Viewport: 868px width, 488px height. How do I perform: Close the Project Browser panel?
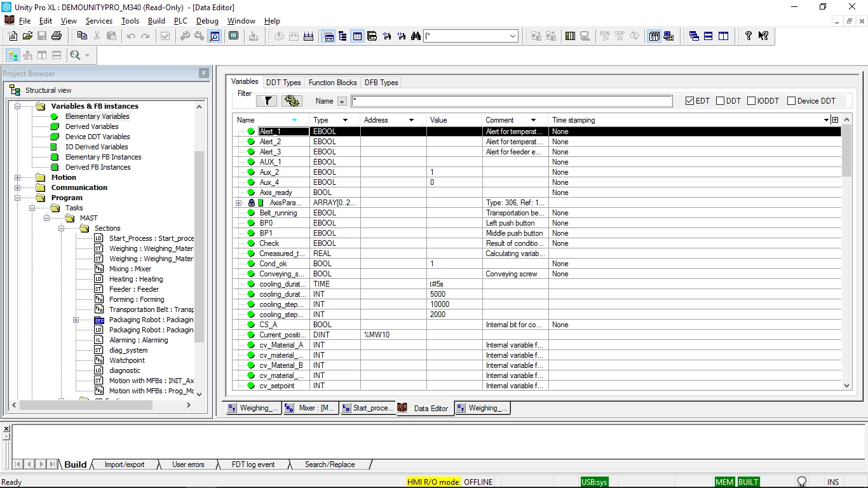(204, 73)
